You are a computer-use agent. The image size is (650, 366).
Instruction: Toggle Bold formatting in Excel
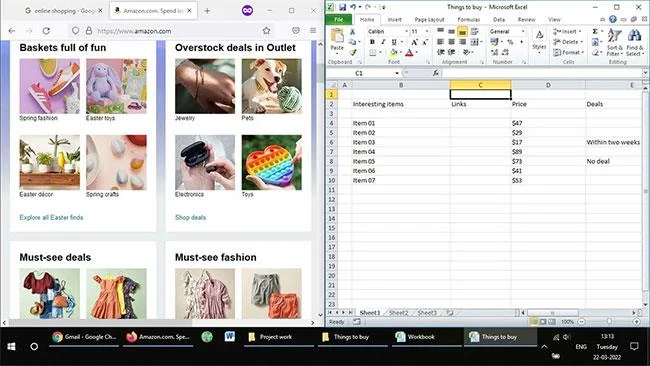372,42
